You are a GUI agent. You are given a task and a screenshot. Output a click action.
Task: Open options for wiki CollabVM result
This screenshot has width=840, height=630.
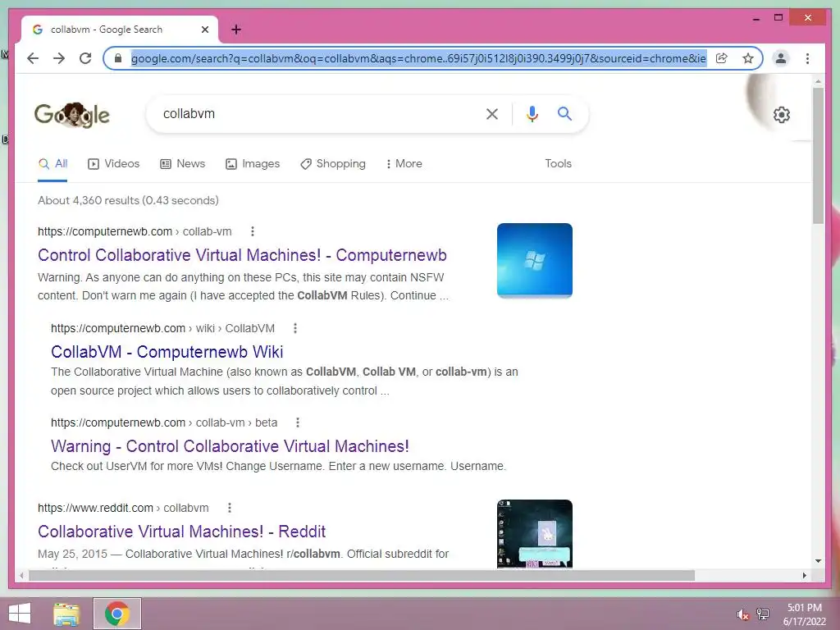295,328
